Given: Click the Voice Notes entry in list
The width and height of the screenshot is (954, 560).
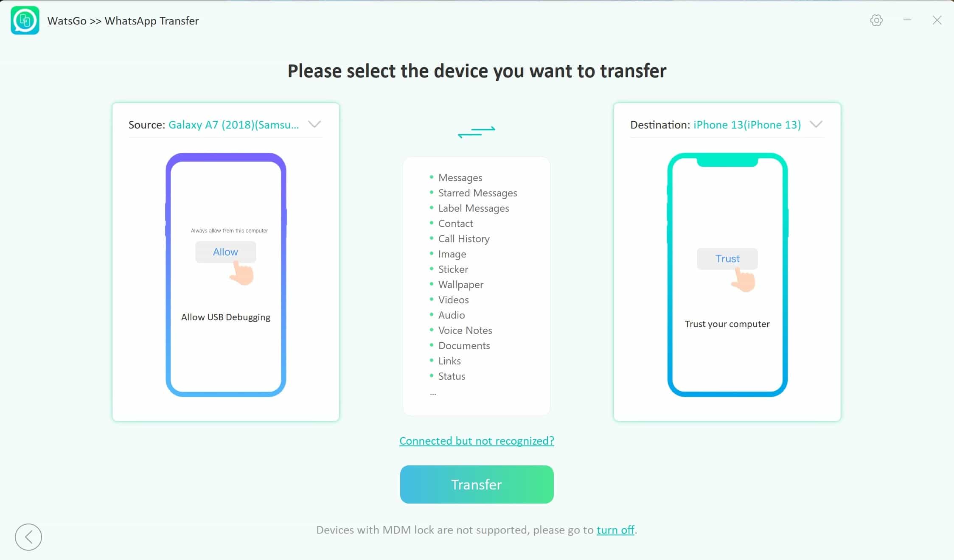Looking at the screenshot, I should click(465, 330).
